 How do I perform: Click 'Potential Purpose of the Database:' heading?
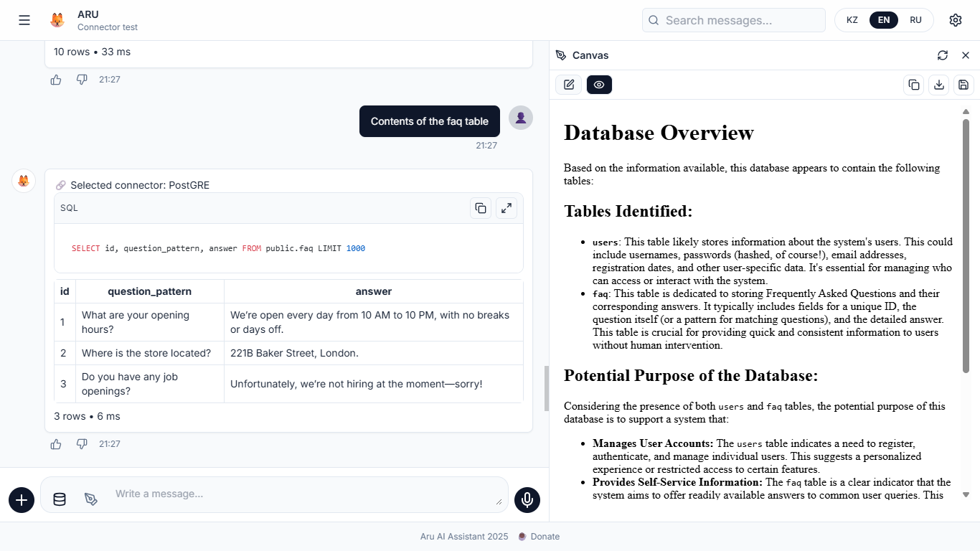click(x=691, y=375)
